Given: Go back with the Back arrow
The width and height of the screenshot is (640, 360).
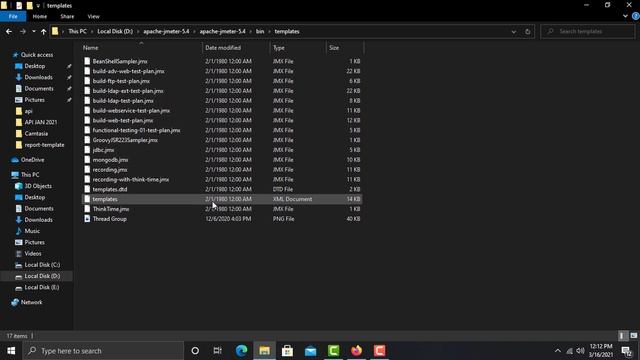Looking at the screenshot, I should [x=9, y=31].
